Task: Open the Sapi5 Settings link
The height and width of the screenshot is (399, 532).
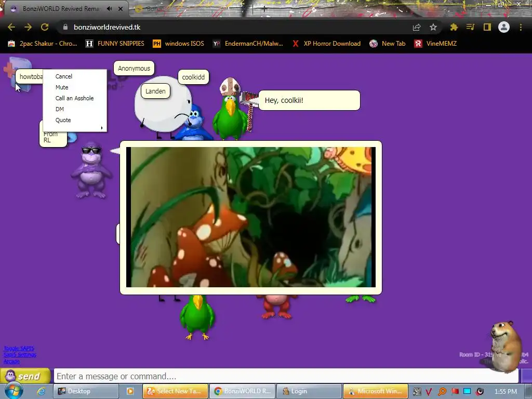Action: click(x=20, y=354)
